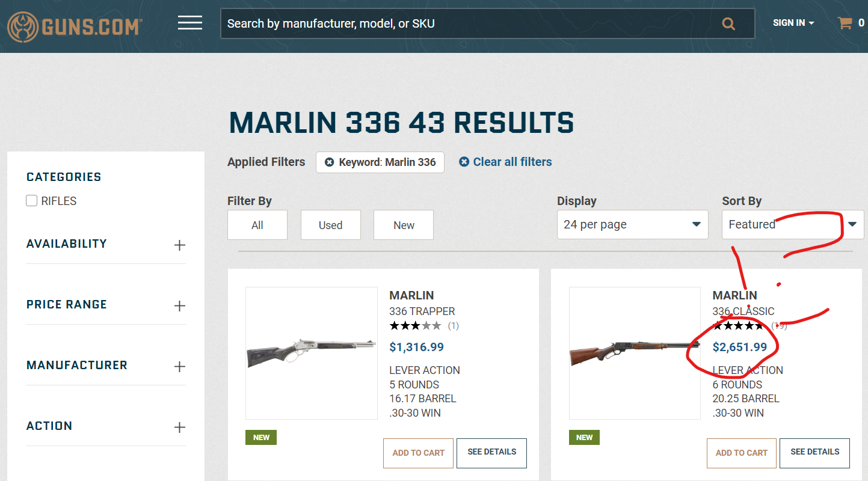Open the Sign In dropdown

tap(793, 23)
